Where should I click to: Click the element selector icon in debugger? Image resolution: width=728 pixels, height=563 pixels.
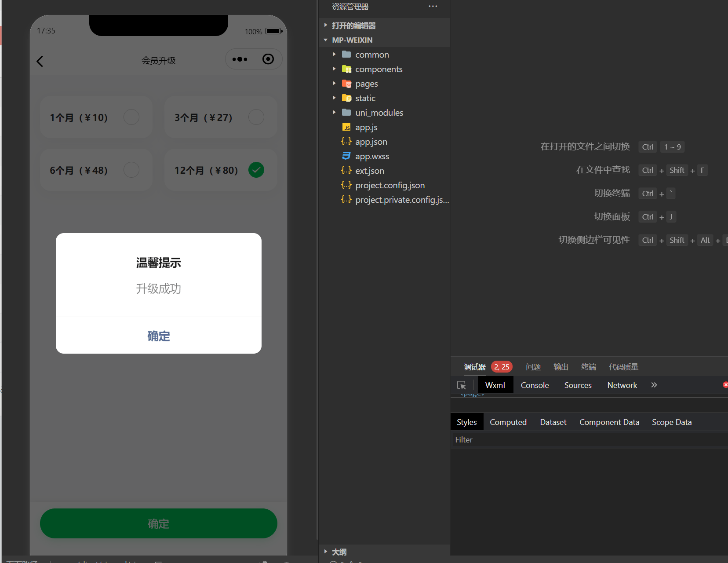point(462,385)
